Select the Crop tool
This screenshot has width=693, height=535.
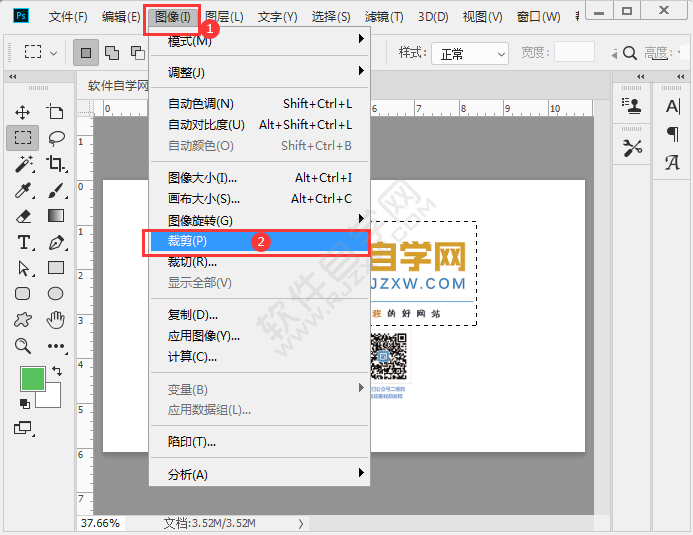tap(56, 163)
